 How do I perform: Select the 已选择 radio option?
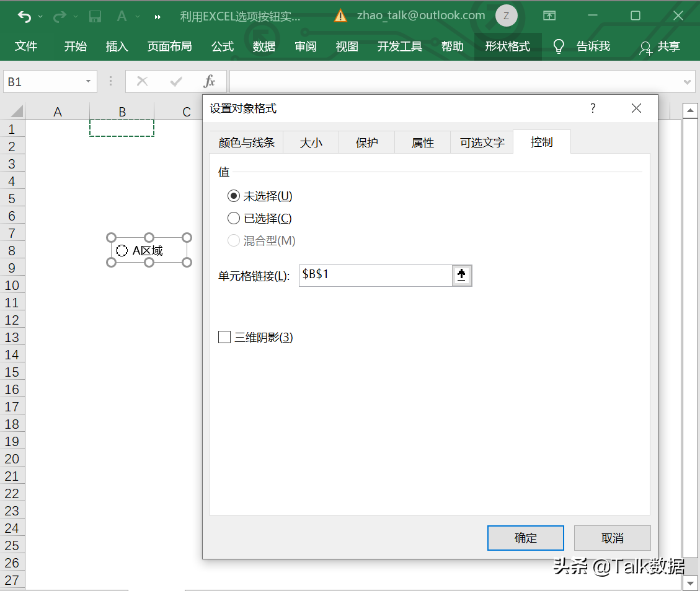pyautogui.click(x=234, y=218)
